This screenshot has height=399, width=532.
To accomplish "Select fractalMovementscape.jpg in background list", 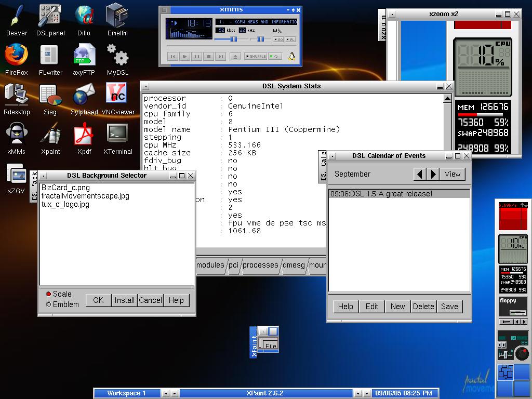I will coord(85,196).
